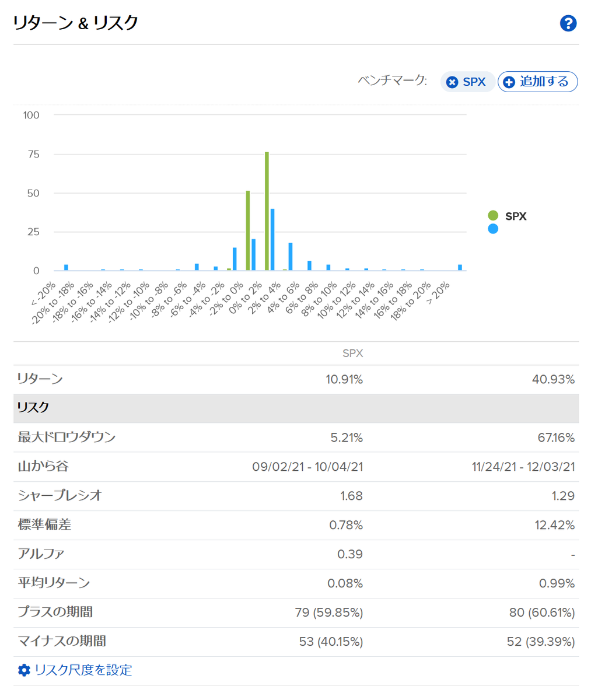Click the blue bar in > 20% bucket
The image size is (591, 700).
point(460,268)
